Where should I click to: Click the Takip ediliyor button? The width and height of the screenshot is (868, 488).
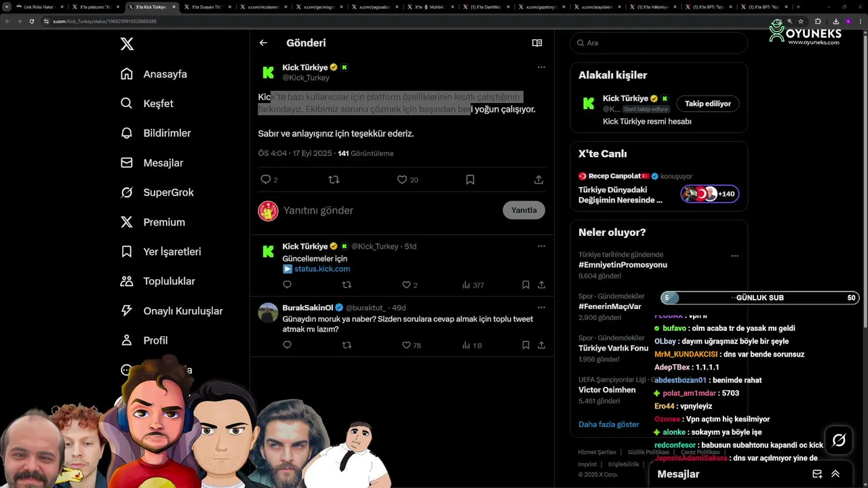coord(707,104)
